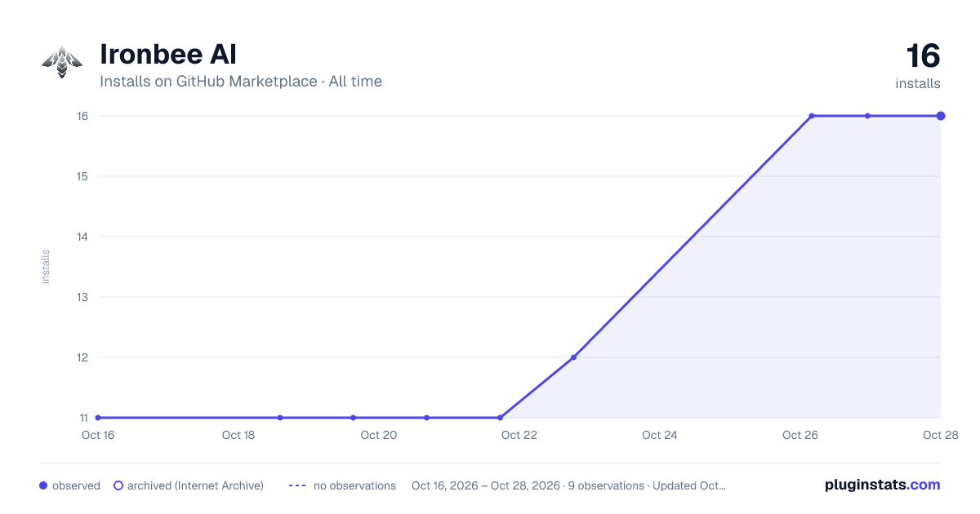
Task: Select the data point between Oct 18 and Oct 20
Action: pyautogui.click(x=280, y=418)
